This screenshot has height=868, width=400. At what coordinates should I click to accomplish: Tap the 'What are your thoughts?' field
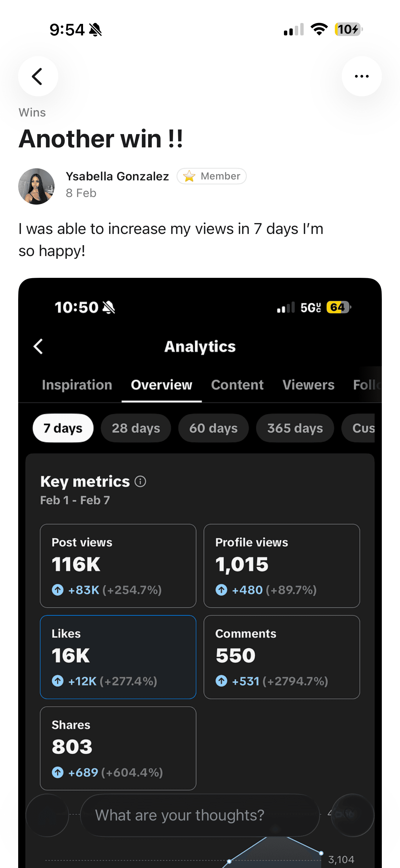click(200, 815)
